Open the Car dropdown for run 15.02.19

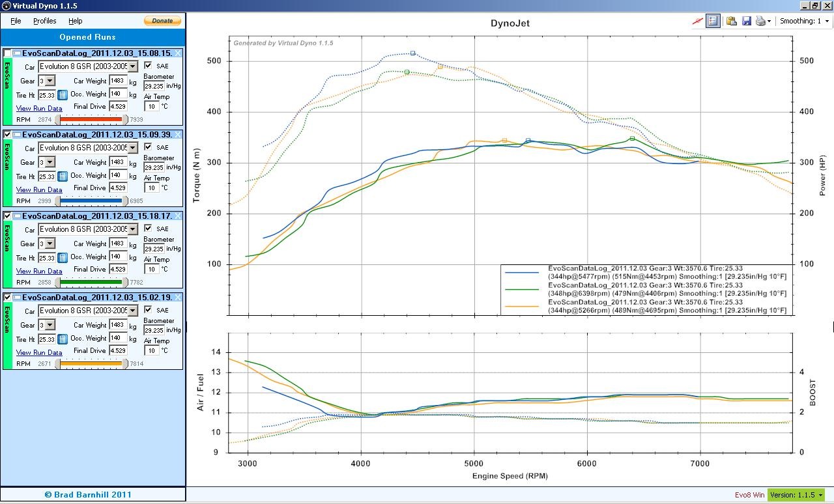point(133,311)
